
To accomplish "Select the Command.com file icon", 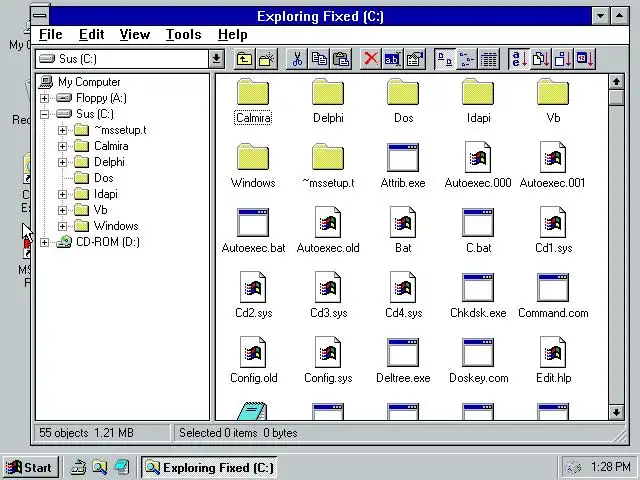I will pyautogui.click(x=553, y=287).
